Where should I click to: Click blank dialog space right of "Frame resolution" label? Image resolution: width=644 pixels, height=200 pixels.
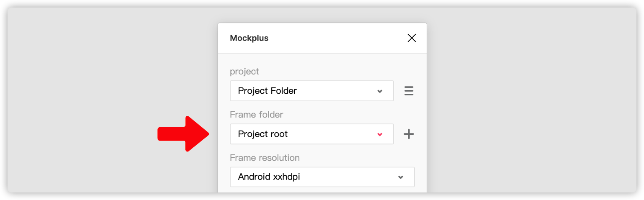point(356,158)
